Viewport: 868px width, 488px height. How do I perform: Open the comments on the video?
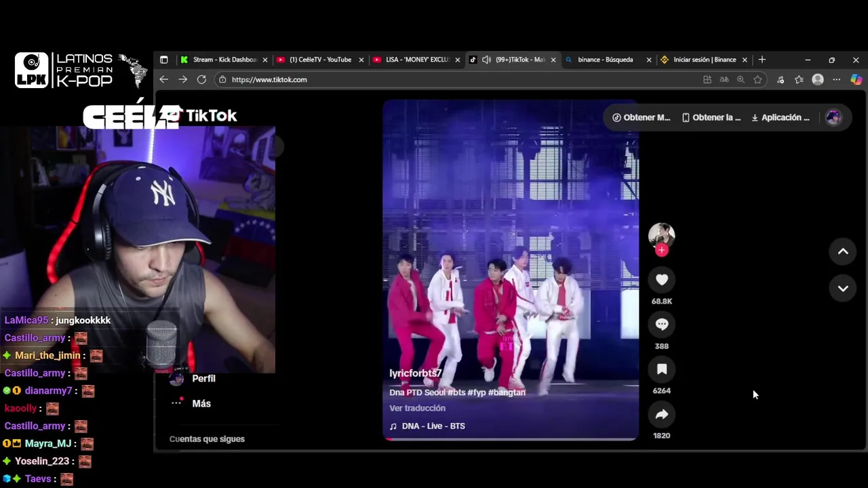tap(662, 325)
